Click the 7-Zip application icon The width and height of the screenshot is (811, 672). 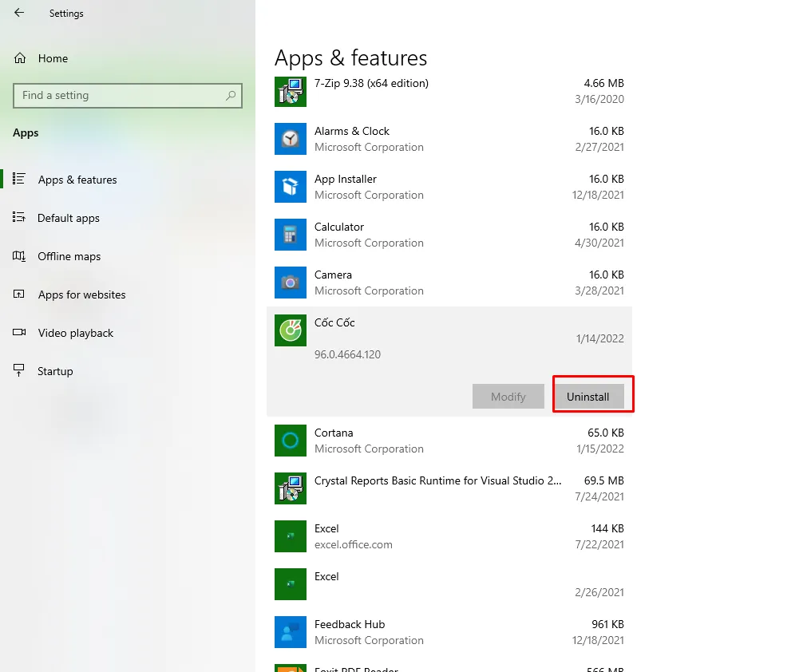pyautogui.click(x=290, y=91)
